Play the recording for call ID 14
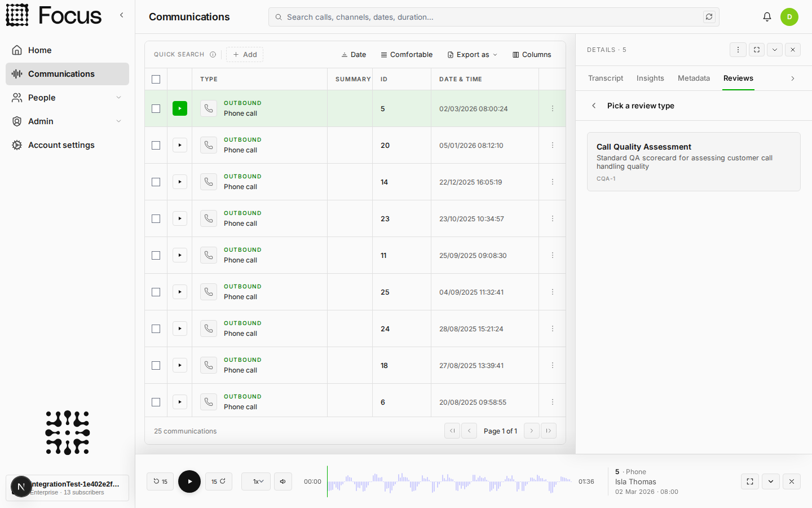 click(180, 182)
